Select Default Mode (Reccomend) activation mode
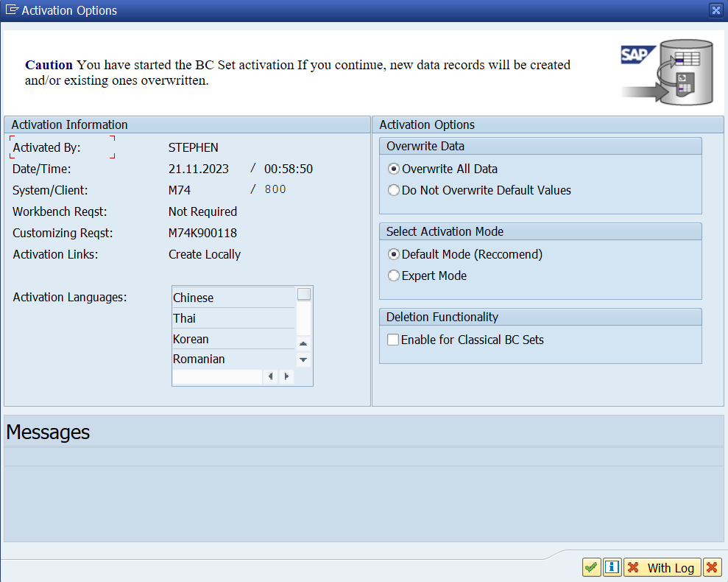 coord(394,253)
